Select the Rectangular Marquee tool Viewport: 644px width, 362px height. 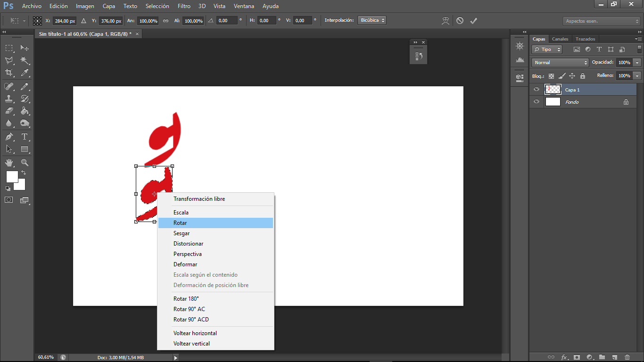[x=9, y=48]
